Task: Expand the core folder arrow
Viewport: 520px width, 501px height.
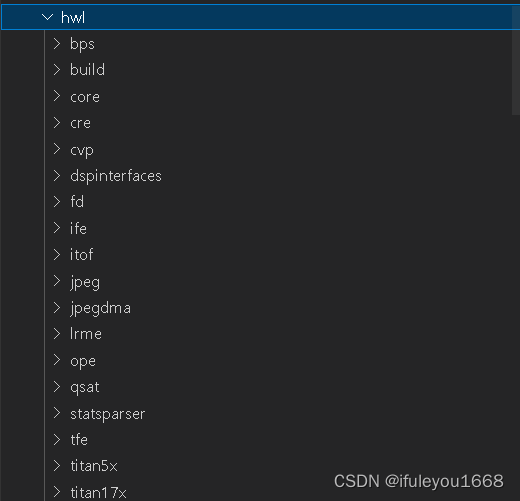Action: (x=57, y=96)
